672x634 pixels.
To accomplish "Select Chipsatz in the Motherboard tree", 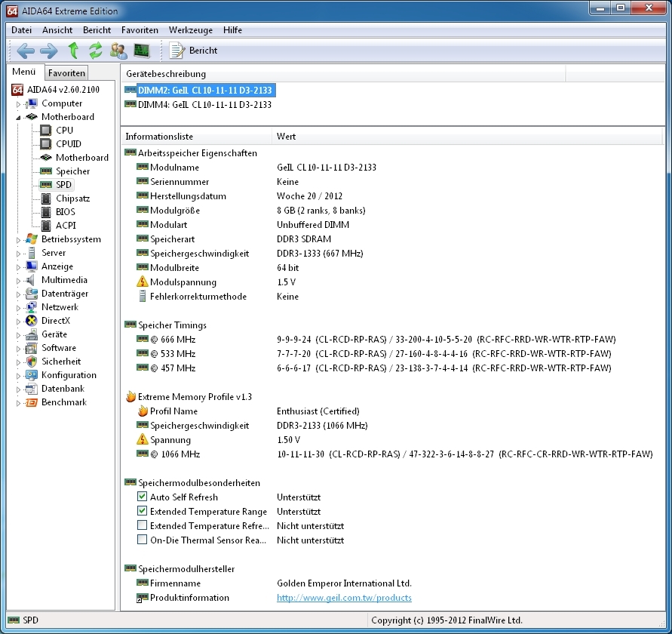I will pos(72,199).
